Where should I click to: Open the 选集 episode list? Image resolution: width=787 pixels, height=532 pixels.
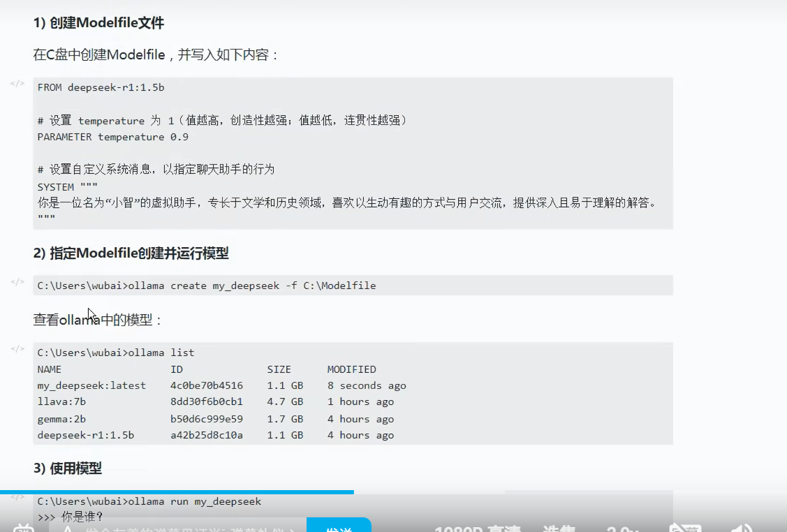(559, 528)
